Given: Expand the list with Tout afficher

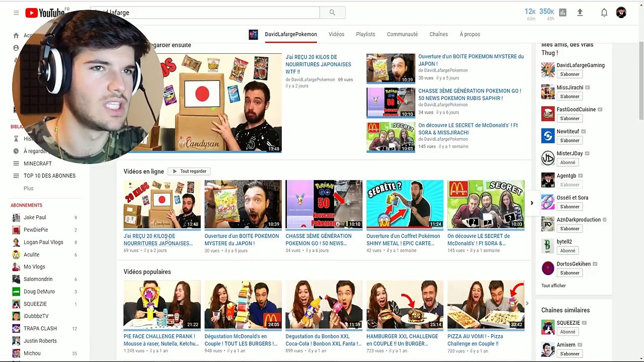Looking at the screenshot, I should click(x=553, y=286).
